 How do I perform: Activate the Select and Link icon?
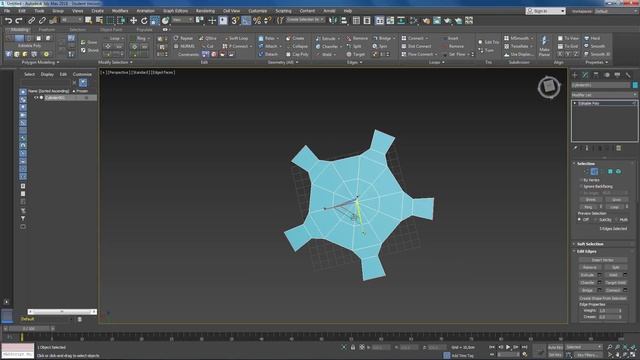pyautogui.click(x=31, y=20)
